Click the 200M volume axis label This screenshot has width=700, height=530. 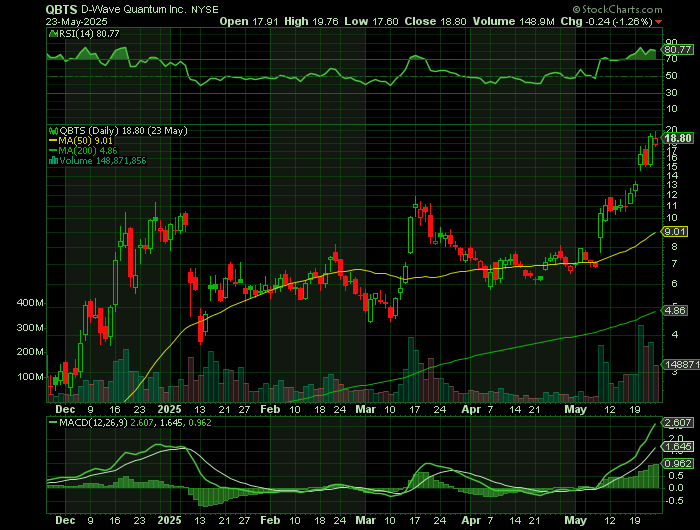pyautogui.click(x=30, y=352)
